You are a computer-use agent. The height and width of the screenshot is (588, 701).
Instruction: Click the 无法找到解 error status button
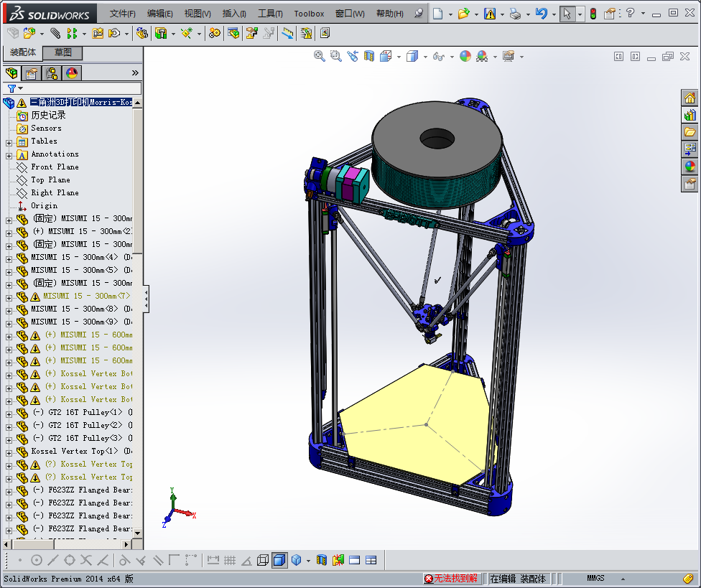[x=451, y=578]
